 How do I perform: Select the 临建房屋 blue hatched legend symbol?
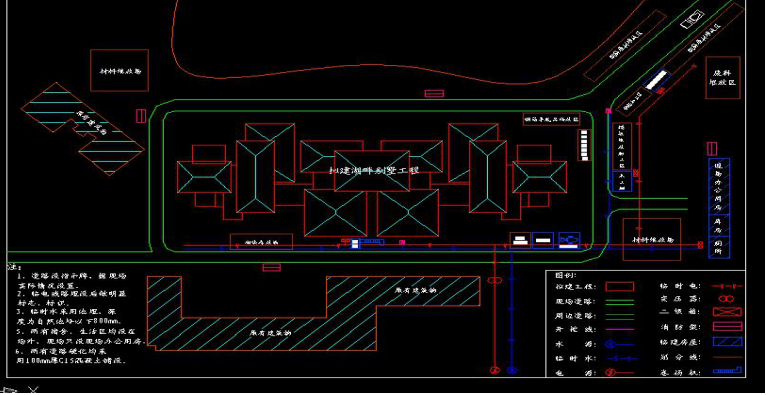727,342
